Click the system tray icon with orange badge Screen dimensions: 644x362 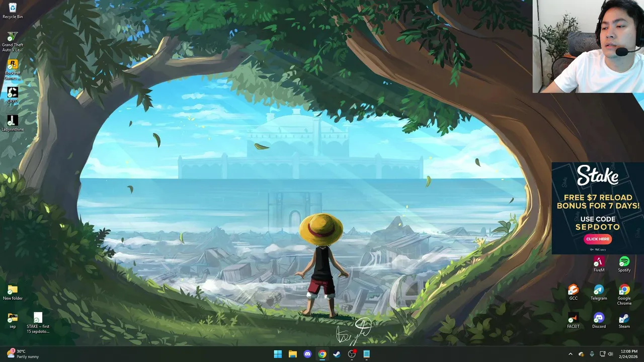coord(581,354)
